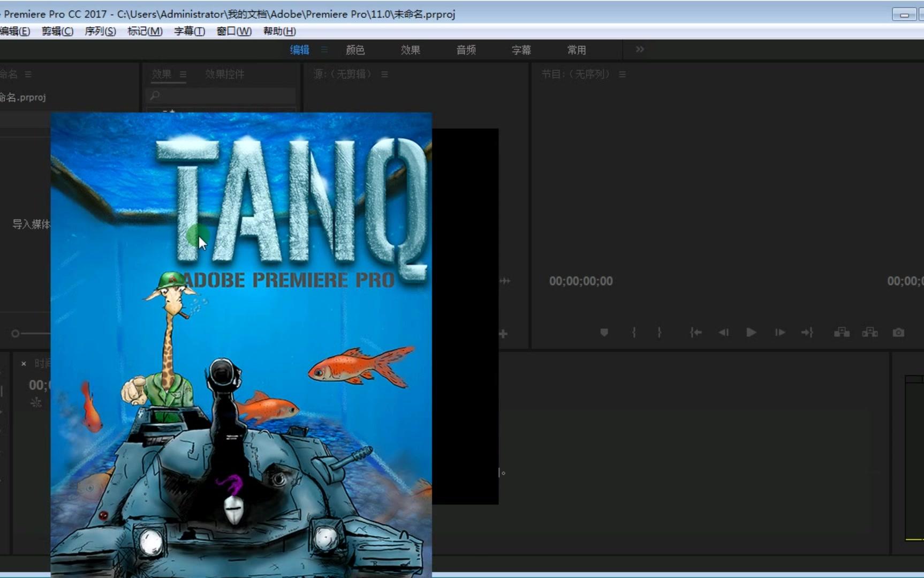
Task: Open the 帮助(H) menu
Action: tap(279, 31)
